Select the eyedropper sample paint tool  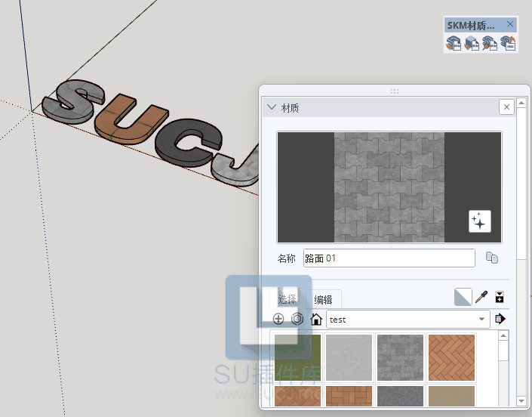pos(481,298)
